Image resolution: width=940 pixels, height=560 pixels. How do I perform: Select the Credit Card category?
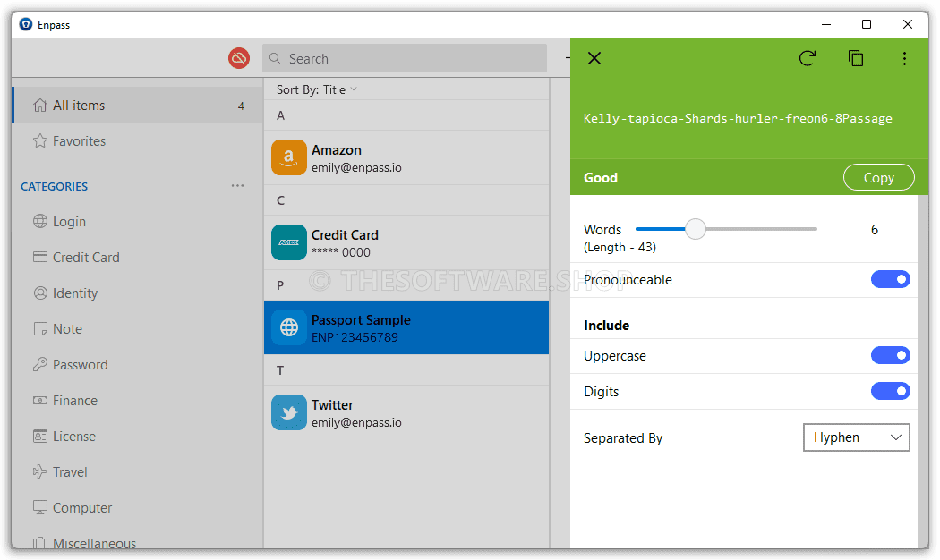pos(137,257)
